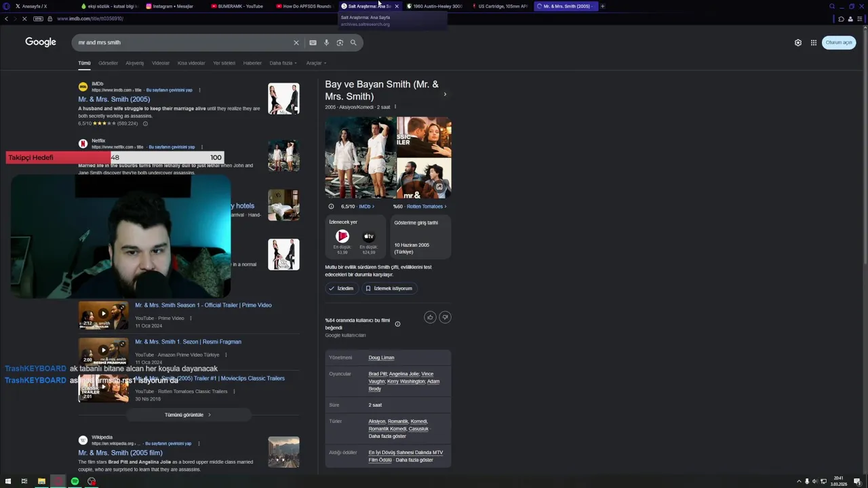Open the IMDb Mr. & Mrs. Smith (2005) result
Screen dimensions: 868x488
(114, 100)
